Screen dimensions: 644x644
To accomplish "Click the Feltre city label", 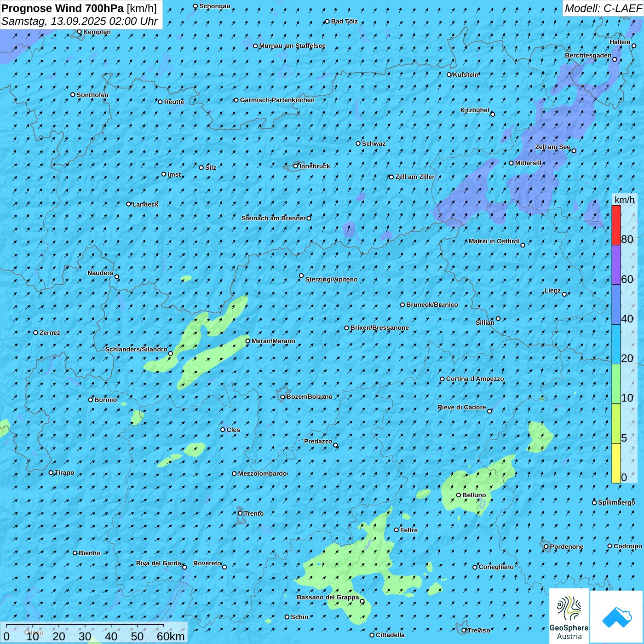I will coord(409,530).
